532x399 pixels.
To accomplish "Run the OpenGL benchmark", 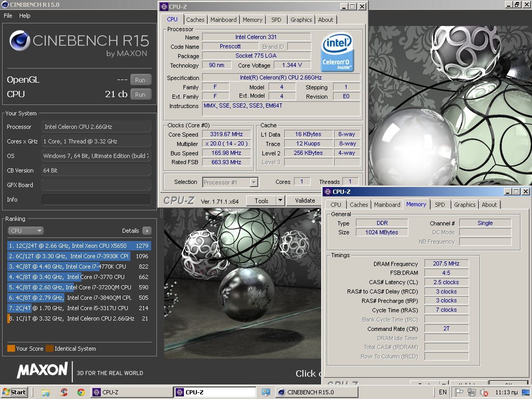I will pos(140,80).
